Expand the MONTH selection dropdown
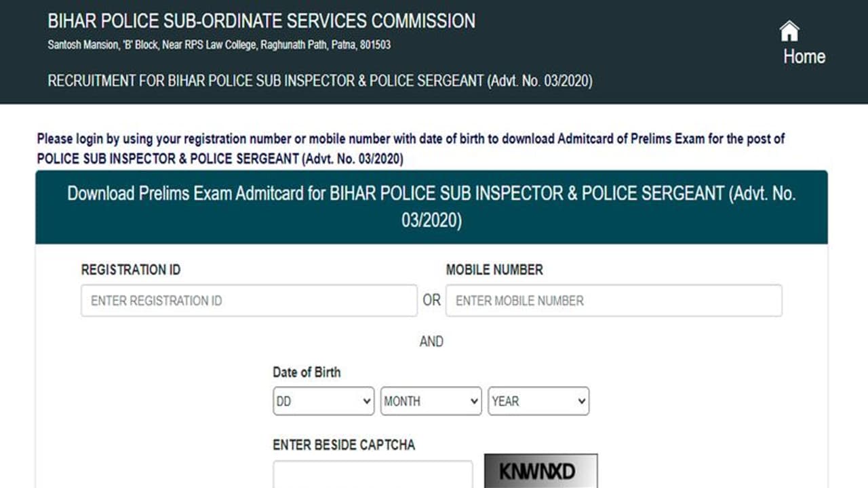The height and width of the screenshot is (488, 868). point(431,401)
